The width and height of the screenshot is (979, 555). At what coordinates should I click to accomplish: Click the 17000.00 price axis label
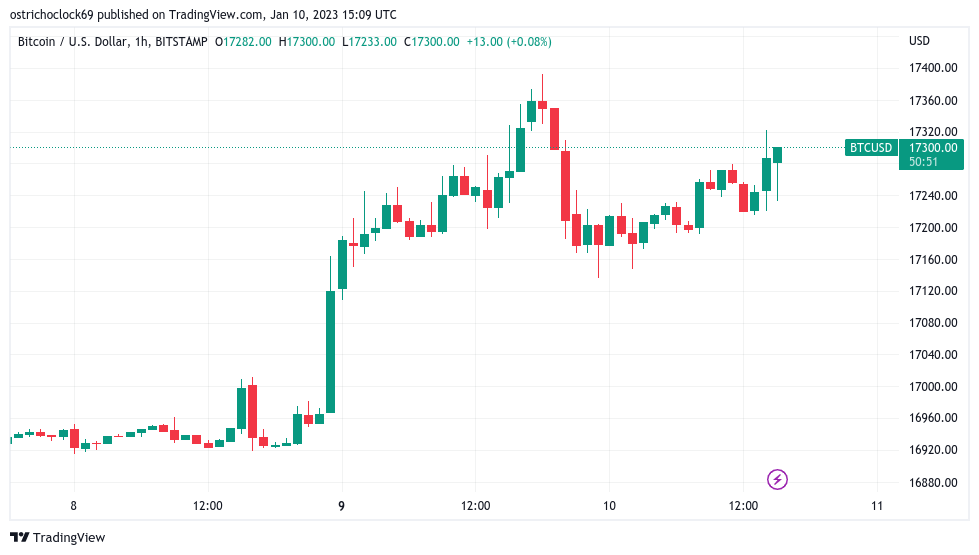933,386
